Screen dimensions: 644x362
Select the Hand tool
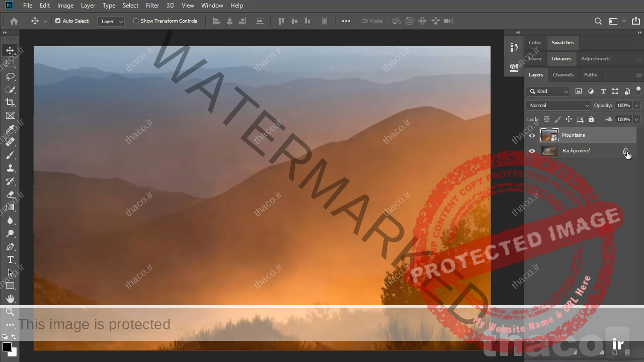[10, 299]
